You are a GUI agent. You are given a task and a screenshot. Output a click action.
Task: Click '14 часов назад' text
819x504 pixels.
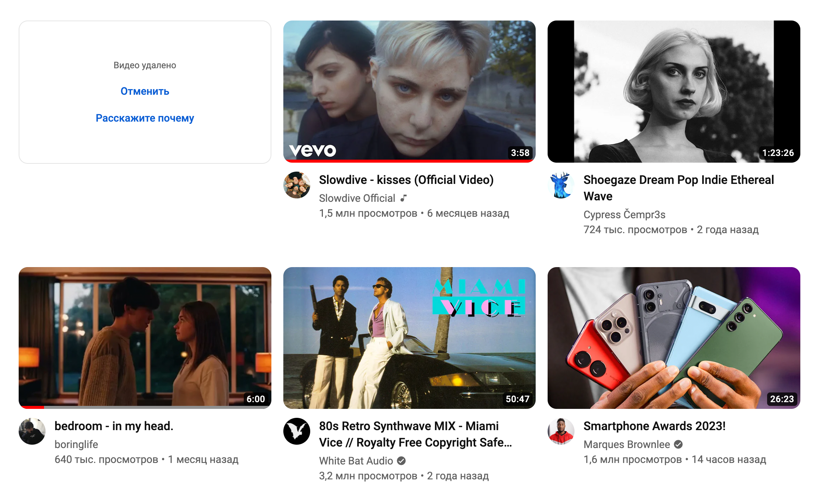point(729,460)
